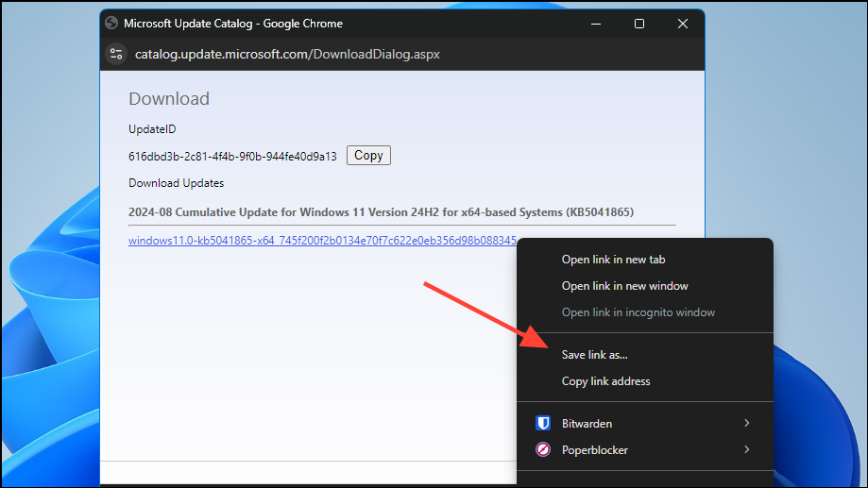Screen dimensions: 868x488
Task: Click the Bitwarden shield icon
Action: pyautogui.click(x=543, y=423)
